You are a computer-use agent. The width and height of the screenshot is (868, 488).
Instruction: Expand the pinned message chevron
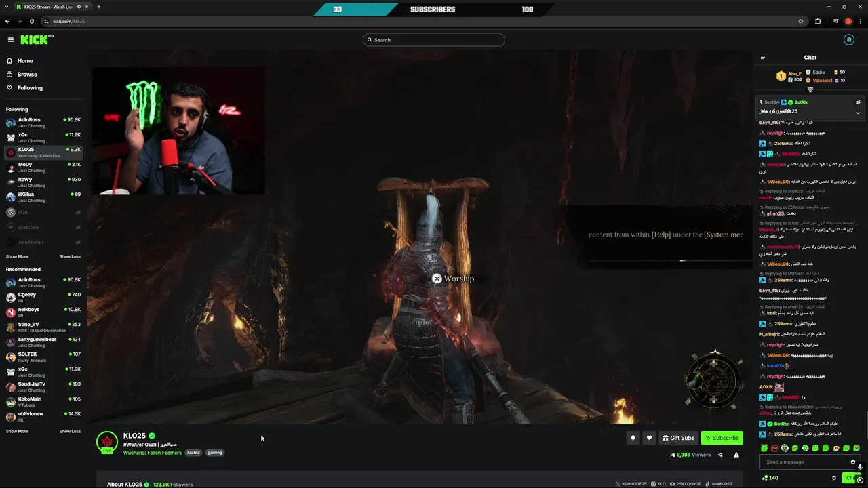click(858, 113)
